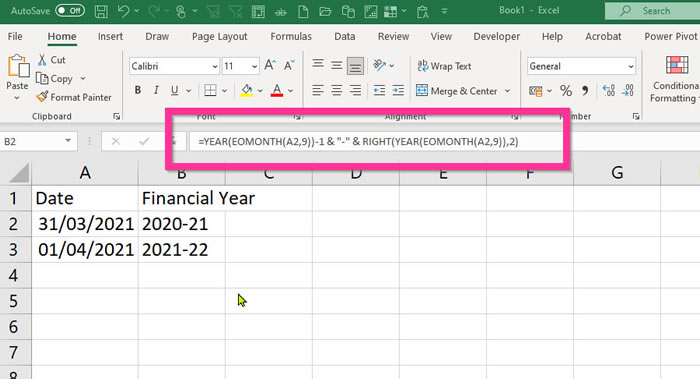Save the workbook with the floppy icon
The width and height of the screenshot is (700, 379).
(101, 11)
